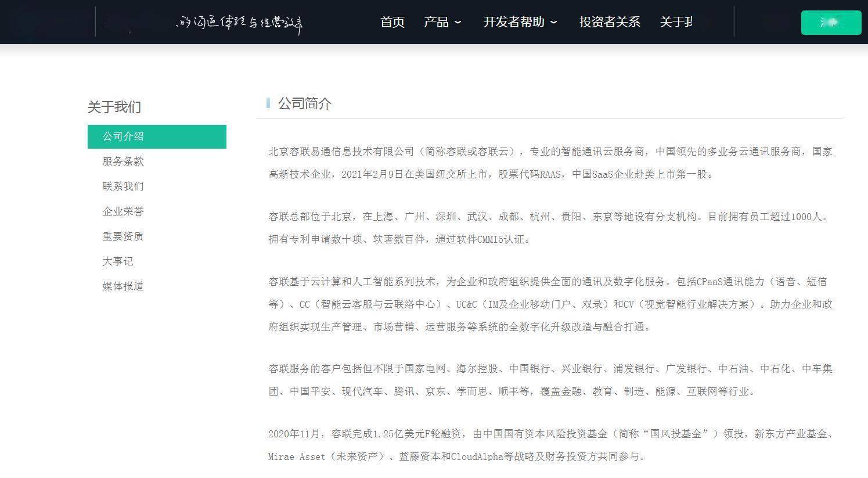
Task: Open the 投资者关系 page
Action: pyautogui.click(x=610, y=22)
